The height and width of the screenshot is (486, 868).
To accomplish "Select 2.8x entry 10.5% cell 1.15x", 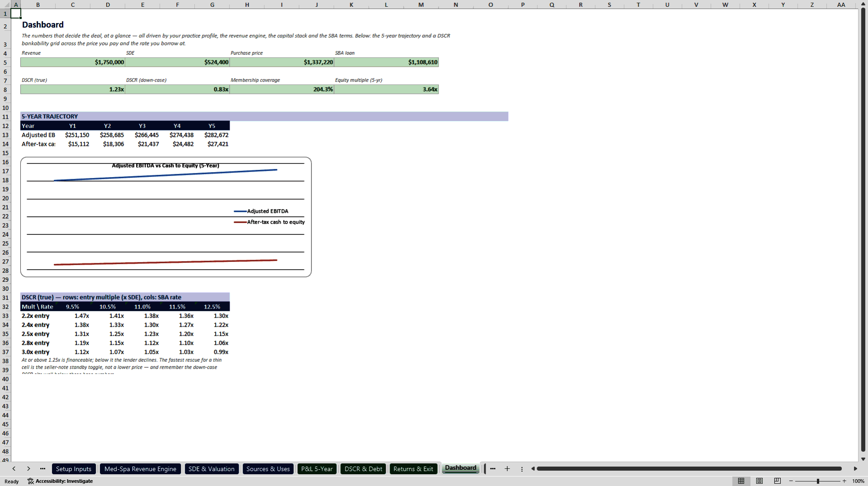I will pyautogui.click(x=108, y=343).
